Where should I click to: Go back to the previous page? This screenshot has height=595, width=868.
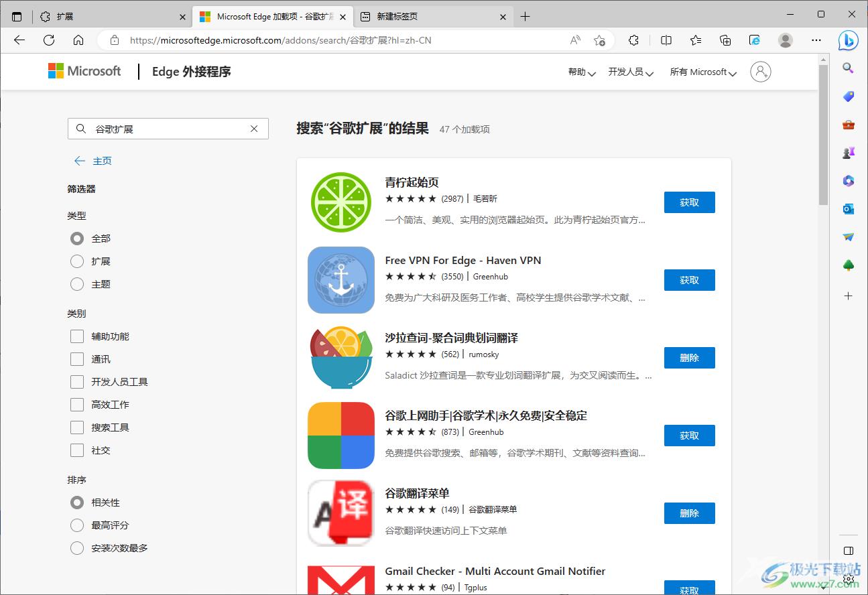point(19,40)
